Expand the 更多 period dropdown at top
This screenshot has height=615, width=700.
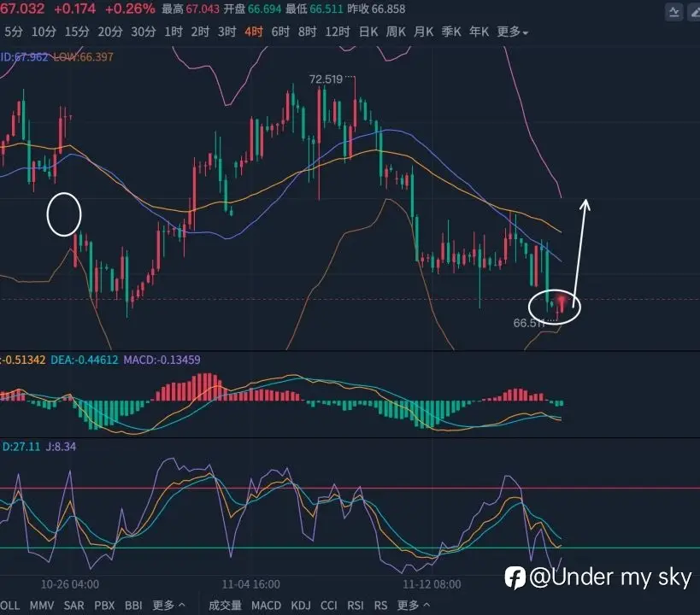point(512,32)
